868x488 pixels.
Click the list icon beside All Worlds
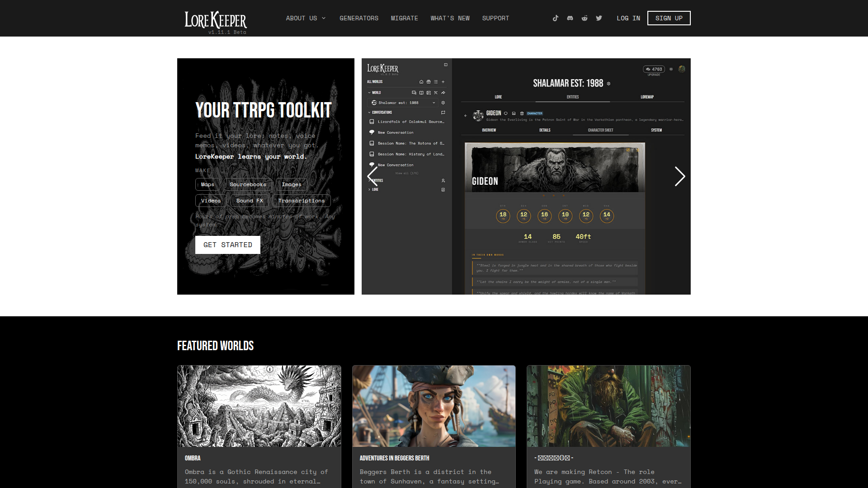tap(436, 82)
